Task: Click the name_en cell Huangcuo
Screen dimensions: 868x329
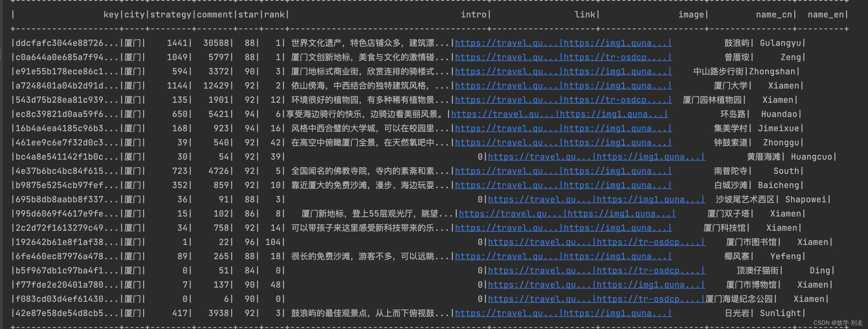Action: (x=812, y=157)
